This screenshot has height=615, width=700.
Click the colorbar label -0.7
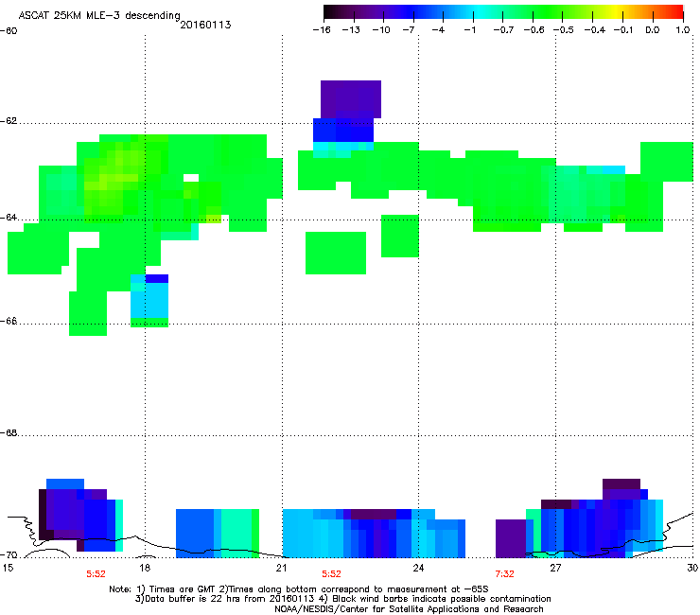(503, 30)
